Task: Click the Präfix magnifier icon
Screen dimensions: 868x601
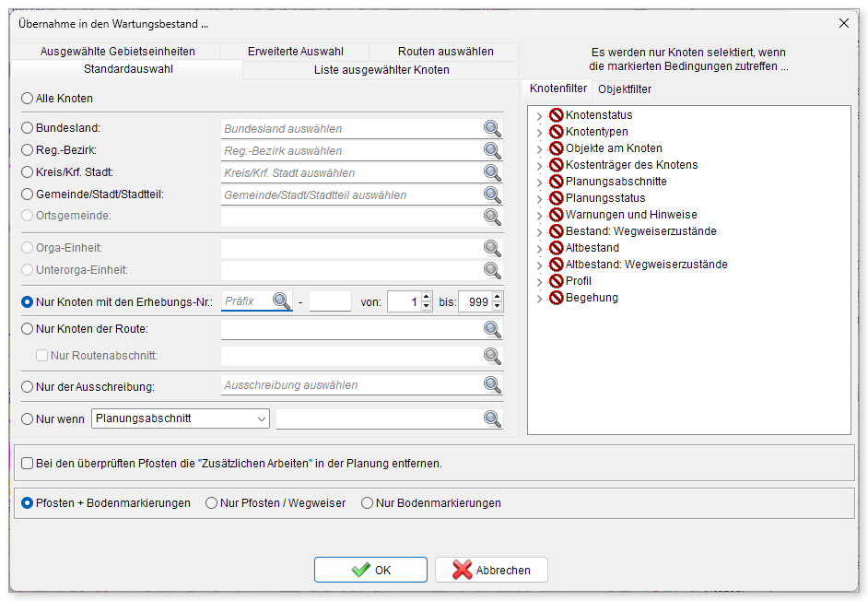Action: (x=281, y=300)
